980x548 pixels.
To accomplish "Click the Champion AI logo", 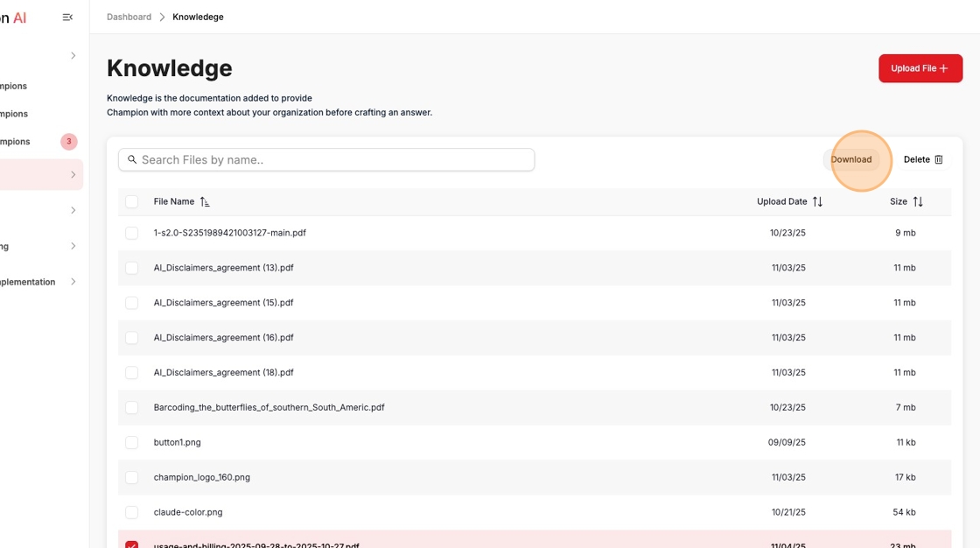I will (x=13, y=18).
